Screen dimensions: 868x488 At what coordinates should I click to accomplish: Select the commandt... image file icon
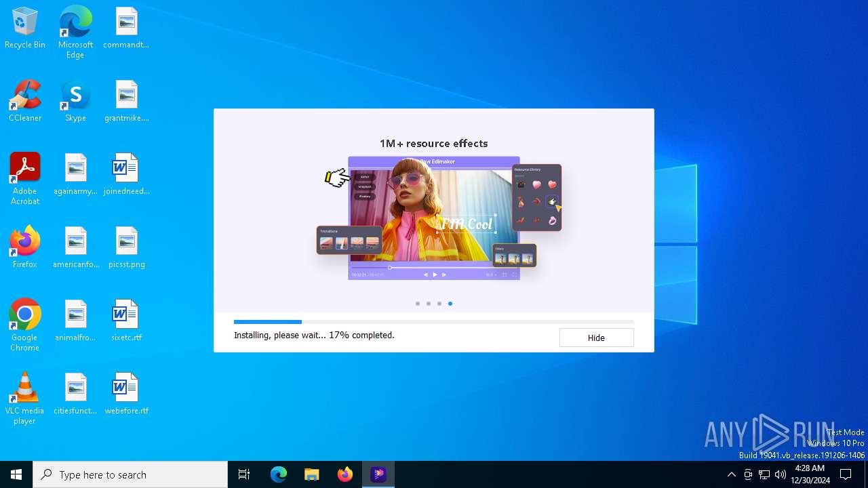126,28
